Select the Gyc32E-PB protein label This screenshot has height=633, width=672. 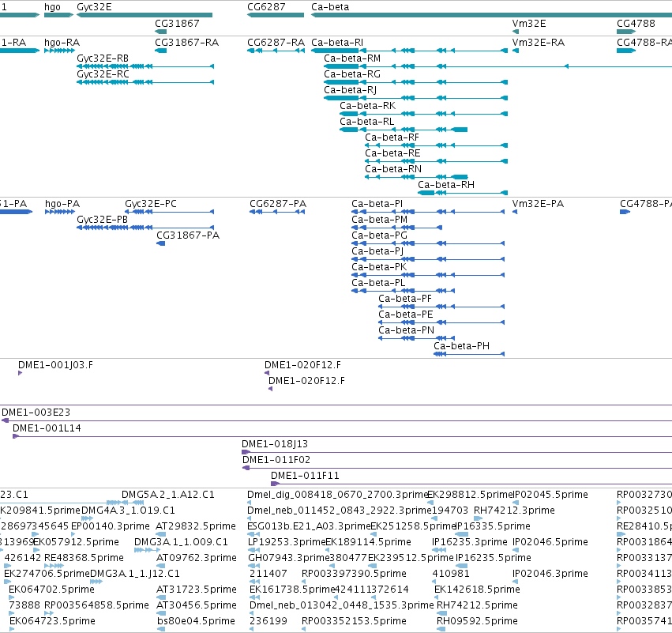coord(103,220)
